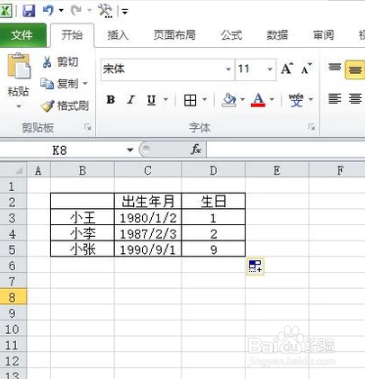Click cell containing 生日
The width and height of the screenshot is (365, 379).
214,201
